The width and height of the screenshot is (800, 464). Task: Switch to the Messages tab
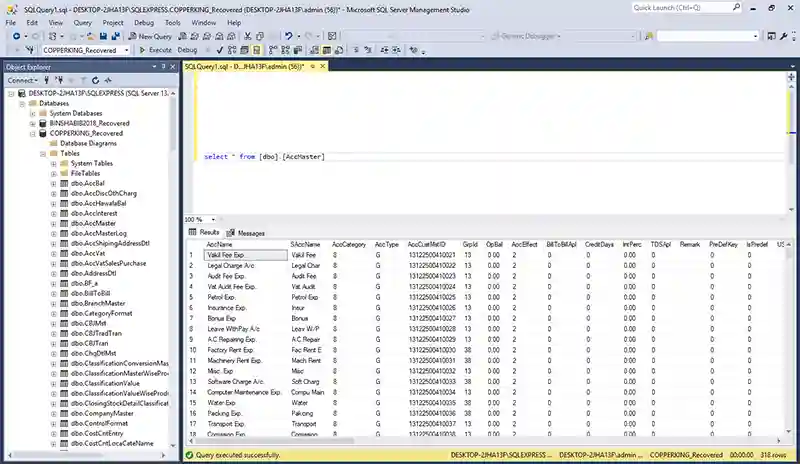pyautogui.click(x=246, y=233)
